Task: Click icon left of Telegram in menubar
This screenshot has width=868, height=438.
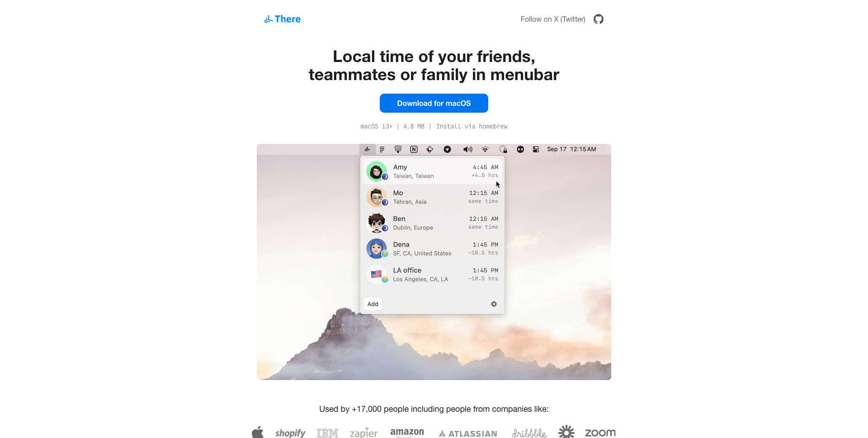Action: 430,149
